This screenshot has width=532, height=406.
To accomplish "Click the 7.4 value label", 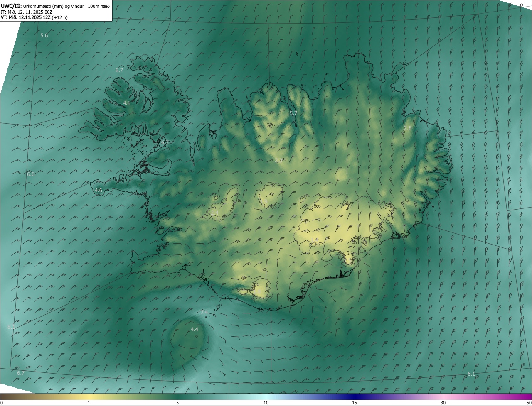I will point(204,313).
